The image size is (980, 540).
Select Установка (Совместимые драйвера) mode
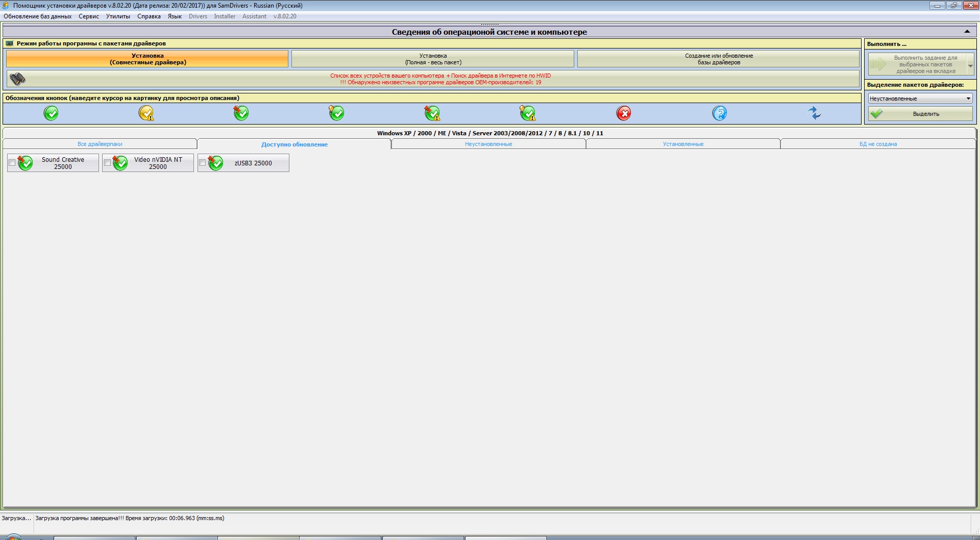click(148, 59)
